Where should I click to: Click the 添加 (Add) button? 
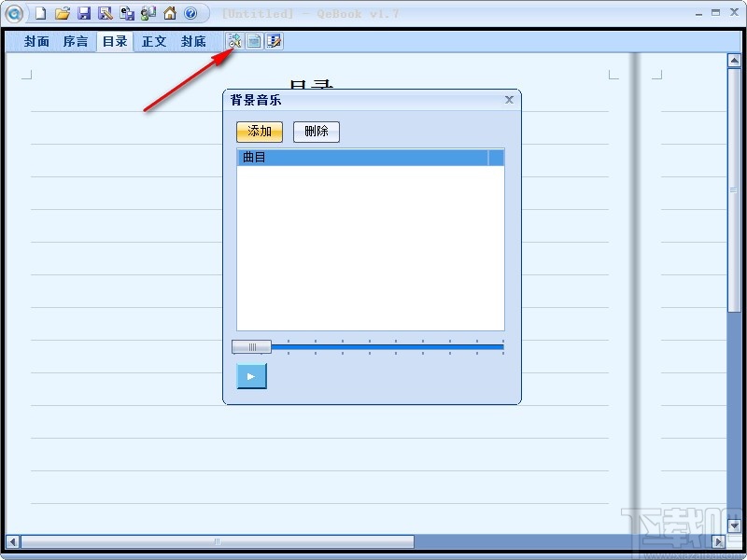[258, 132]
